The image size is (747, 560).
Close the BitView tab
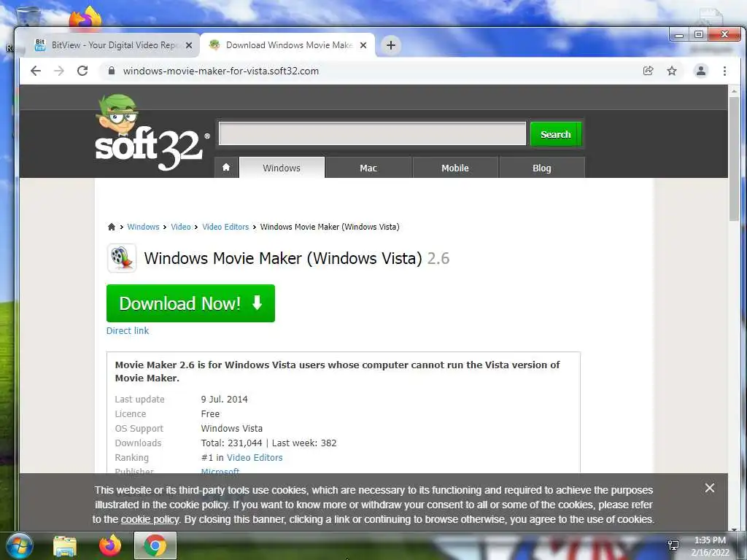point(189,45)
